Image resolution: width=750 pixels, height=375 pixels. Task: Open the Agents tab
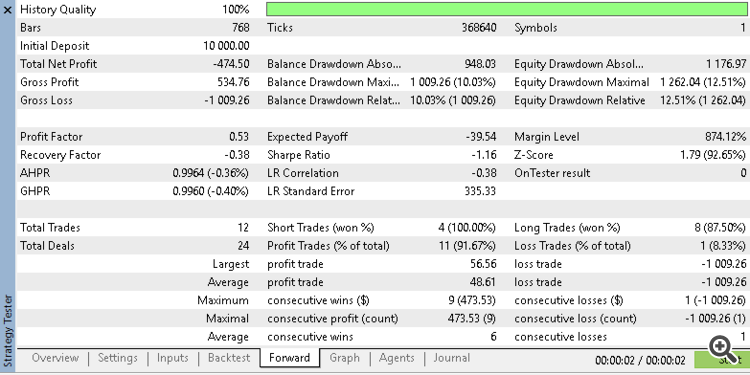click(397, 358)
